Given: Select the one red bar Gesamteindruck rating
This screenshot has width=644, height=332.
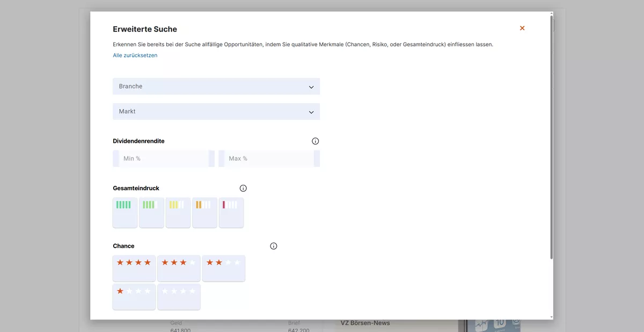Looking at the screenshot, I should pos(231,212).
